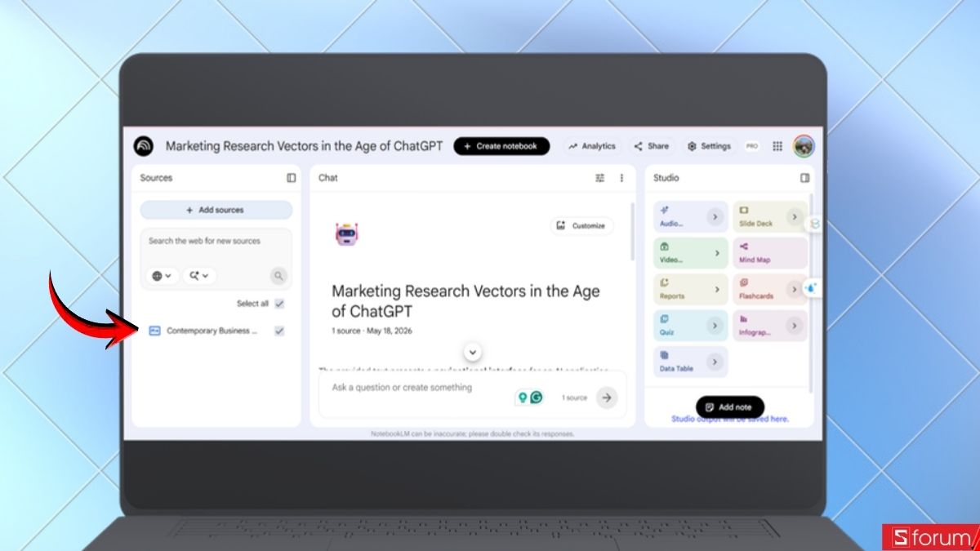Click the Add note button

tap(730, 407)
